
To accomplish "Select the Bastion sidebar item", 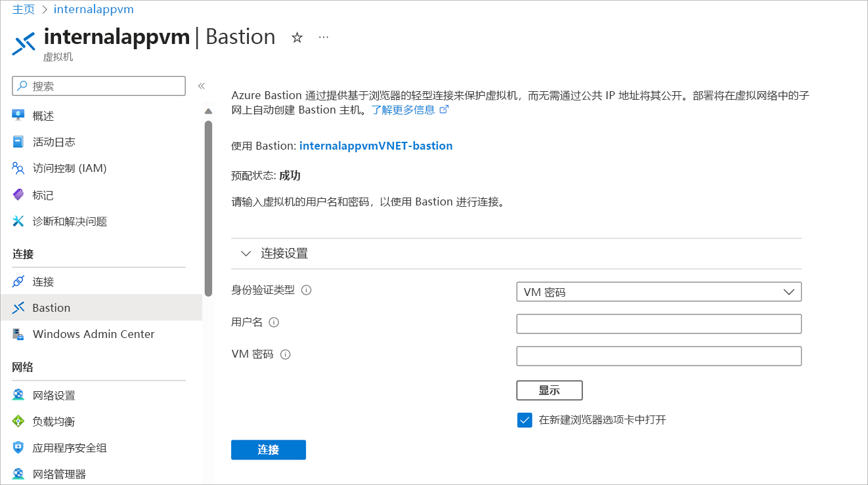I will [x=101, y=308].
